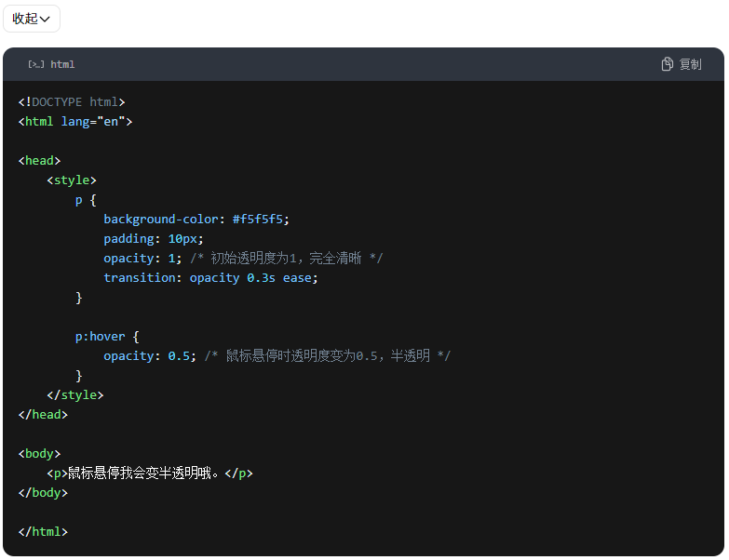Collapse the code block using the chevron arrow

pos(46,20)
